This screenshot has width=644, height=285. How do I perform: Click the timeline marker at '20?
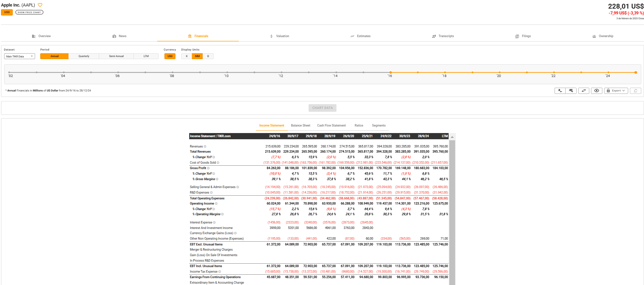500,73
